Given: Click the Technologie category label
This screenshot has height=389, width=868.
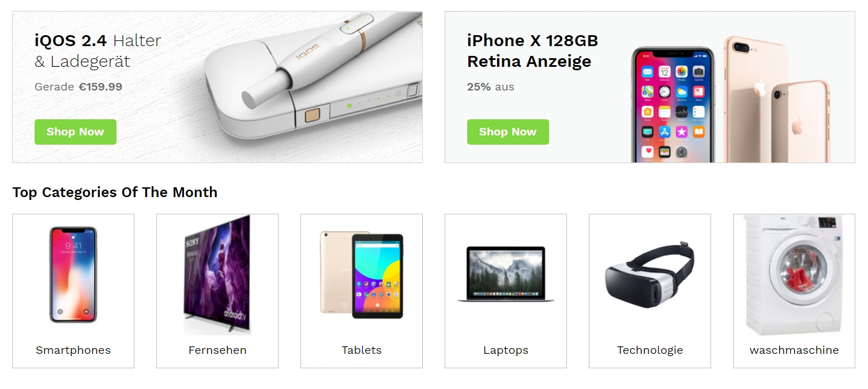Looking at the screenshot, I should click(650, 350).
